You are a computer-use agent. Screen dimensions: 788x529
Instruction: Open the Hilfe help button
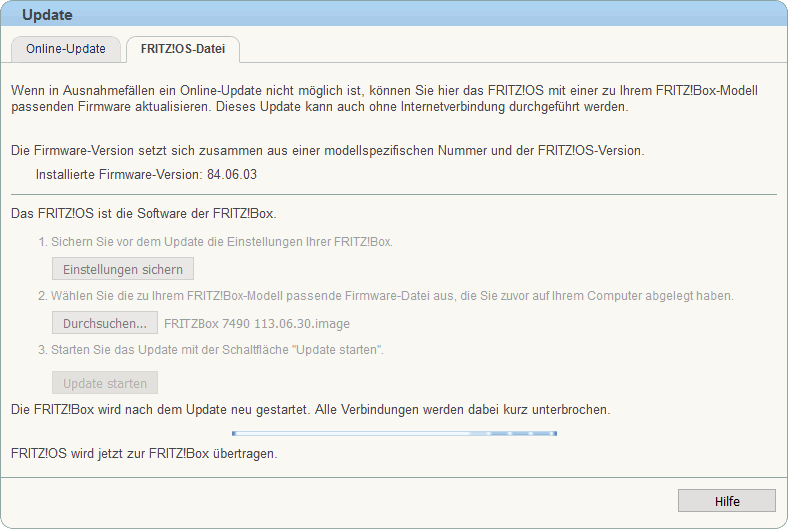click(x=727, y=501)
